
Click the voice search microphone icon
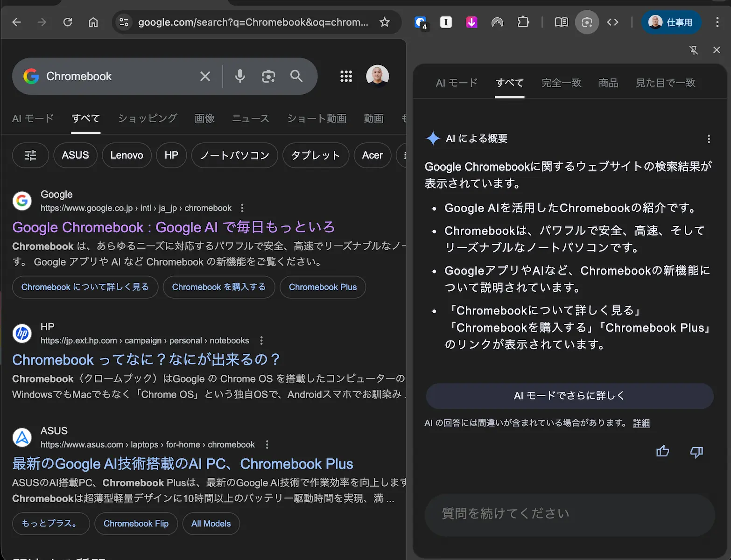240,76
